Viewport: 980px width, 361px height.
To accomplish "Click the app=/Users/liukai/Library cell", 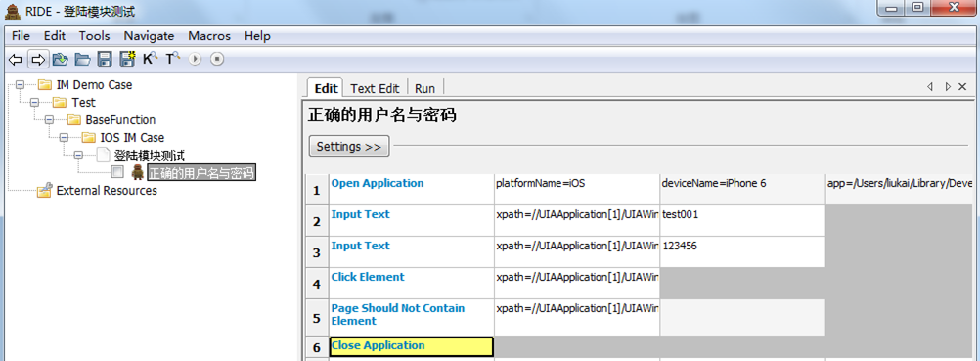I will click(899, 190).
